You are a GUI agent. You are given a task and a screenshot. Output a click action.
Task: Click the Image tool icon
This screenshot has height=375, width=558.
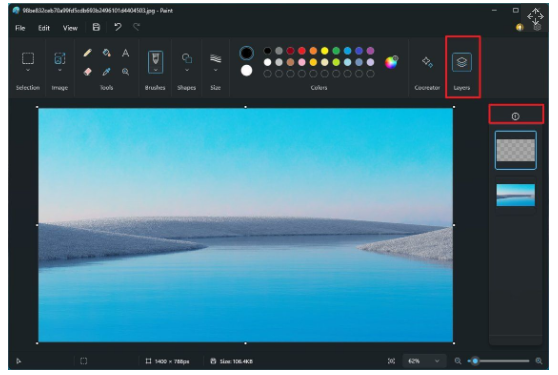pos(59,58)
